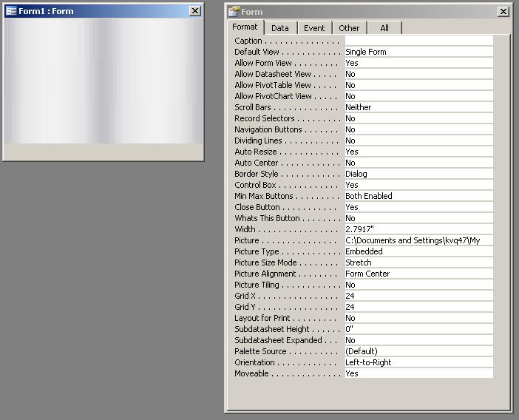519x420 pixels.
Task: Click the Grid X value field
Action: (418, 296)
